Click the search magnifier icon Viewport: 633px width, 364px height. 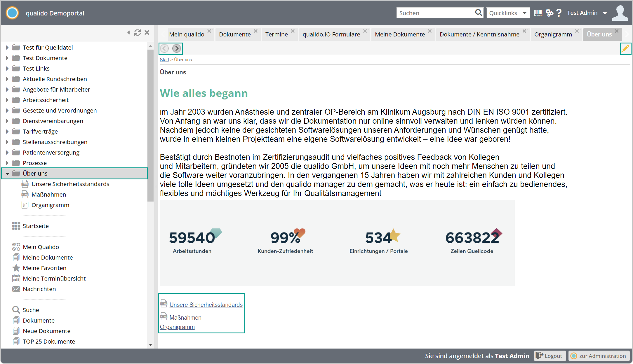point(478,13)
